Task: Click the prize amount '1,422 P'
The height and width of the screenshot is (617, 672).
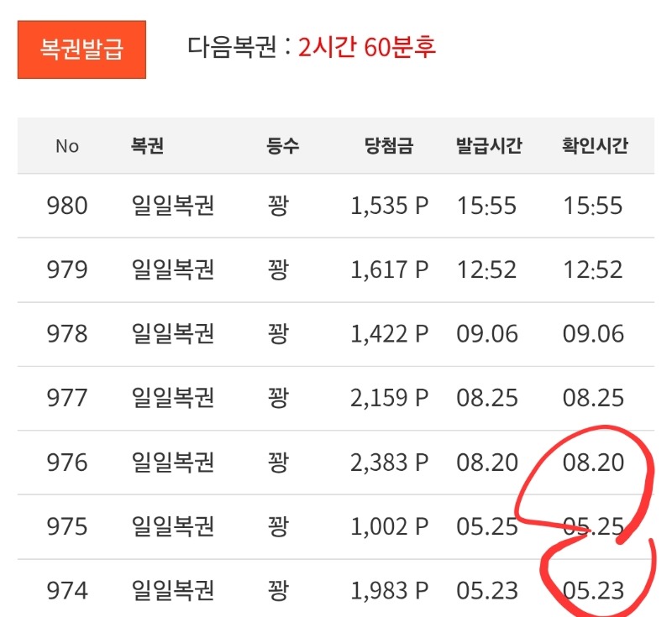Action: [389, 334]
